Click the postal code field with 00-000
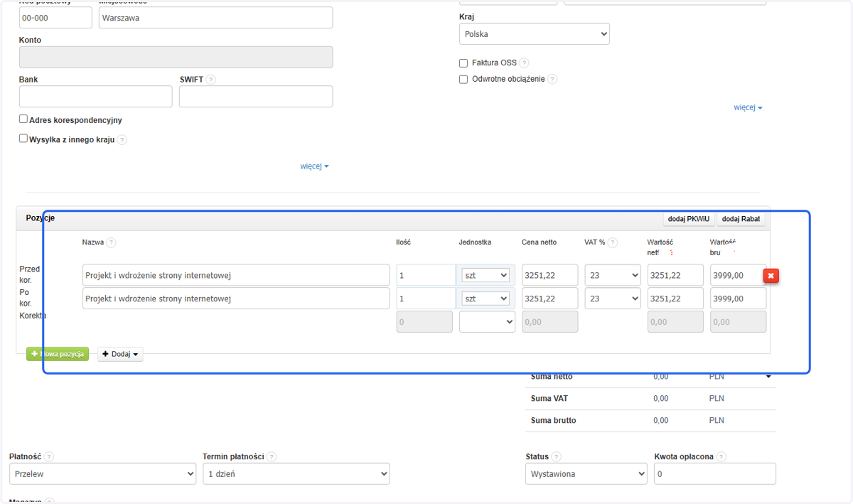Screen dimensions: 853x504 [x=55, y=18]
